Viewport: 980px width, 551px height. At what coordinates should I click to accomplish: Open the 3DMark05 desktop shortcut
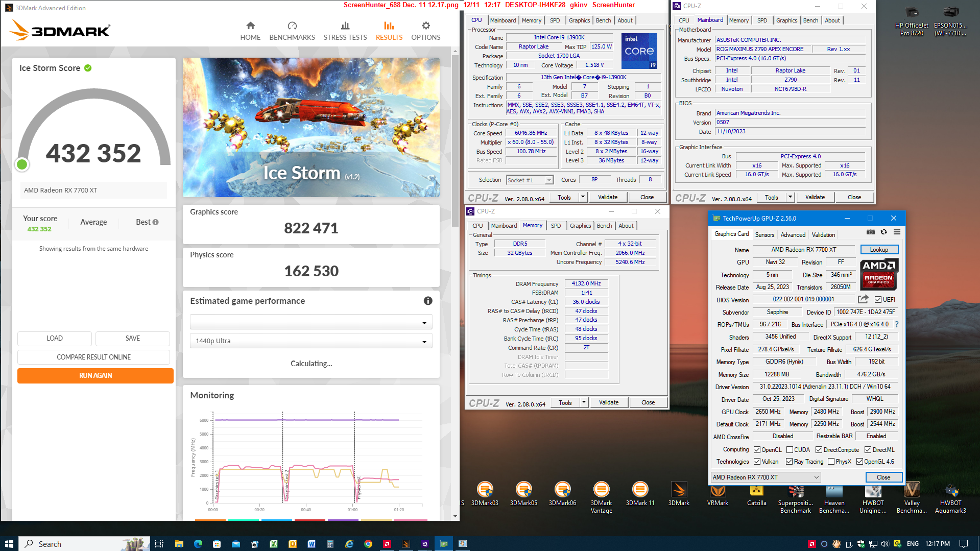coord(523,494)
